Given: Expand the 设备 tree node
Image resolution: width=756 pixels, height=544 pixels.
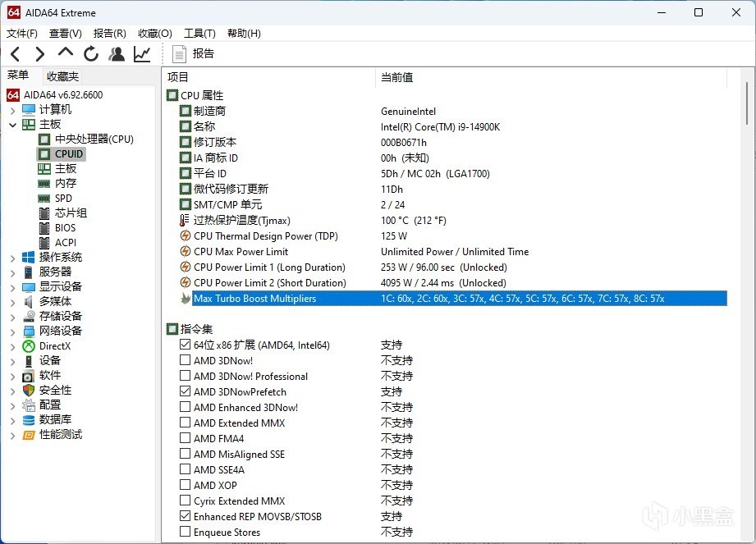Looking at the screenshot, I should pos(13,361).
